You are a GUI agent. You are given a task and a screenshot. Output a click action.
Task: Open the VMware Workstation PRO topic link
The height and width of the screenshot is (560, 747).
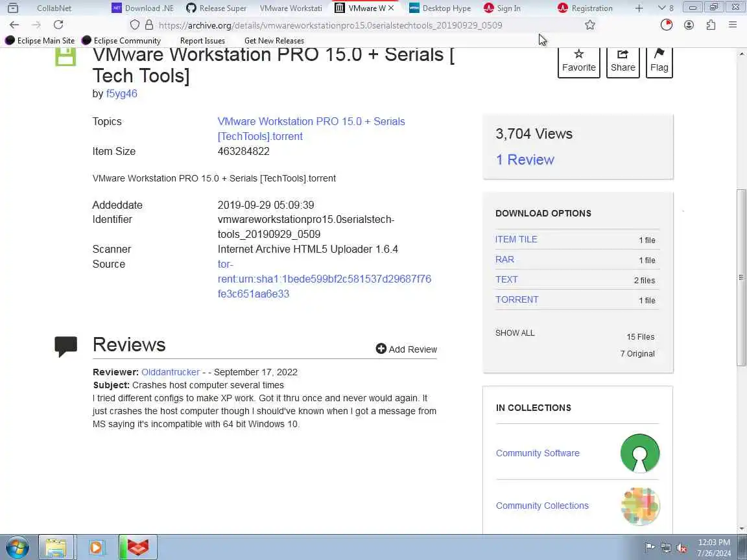[x=311, y=128]
